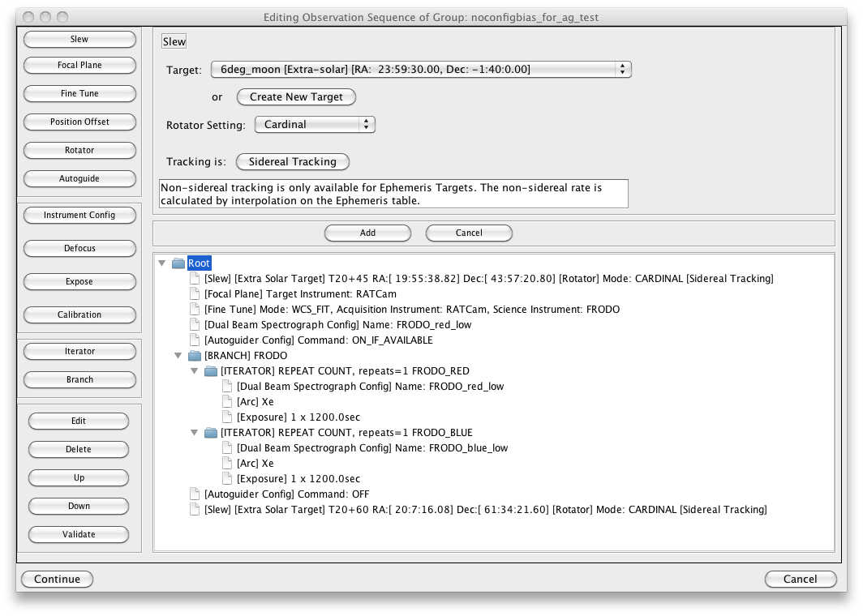The image size is (863, 616).
Task: Cancel the Slew editing panel
Action: 469,233
